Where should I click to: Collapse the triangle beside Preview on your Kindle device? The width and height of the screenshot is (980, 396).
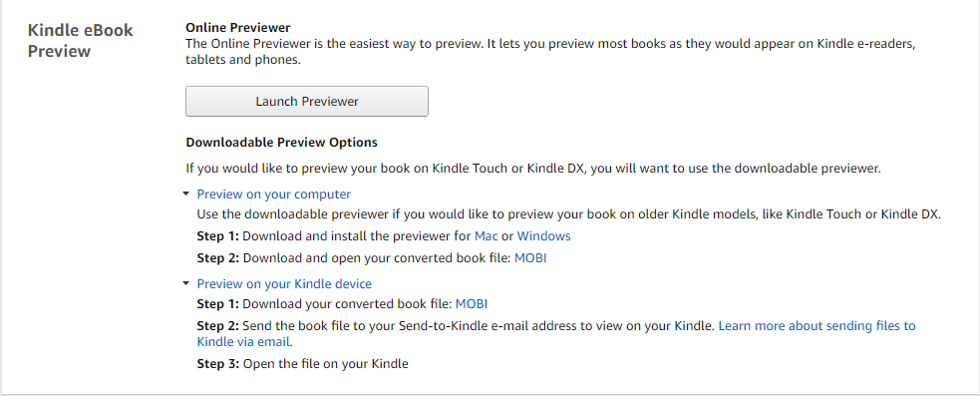pyautogui.click(x=185, y=284)
